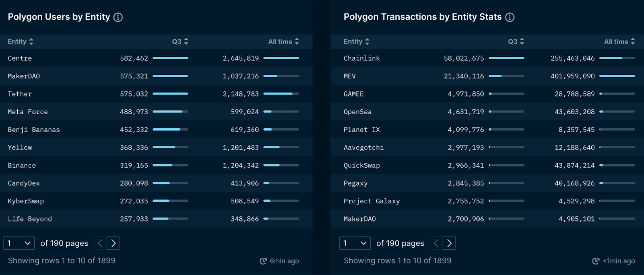Sort Transactions table by Q3 column arrows
The image size is (644, 275).
[x=522, y=41]
